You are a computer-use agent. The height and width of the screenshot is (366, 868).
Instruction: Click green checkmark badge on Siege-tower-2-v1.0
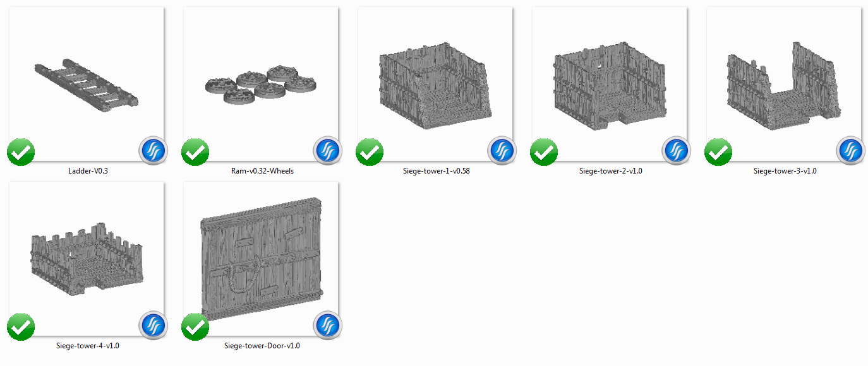click(544, 152)
